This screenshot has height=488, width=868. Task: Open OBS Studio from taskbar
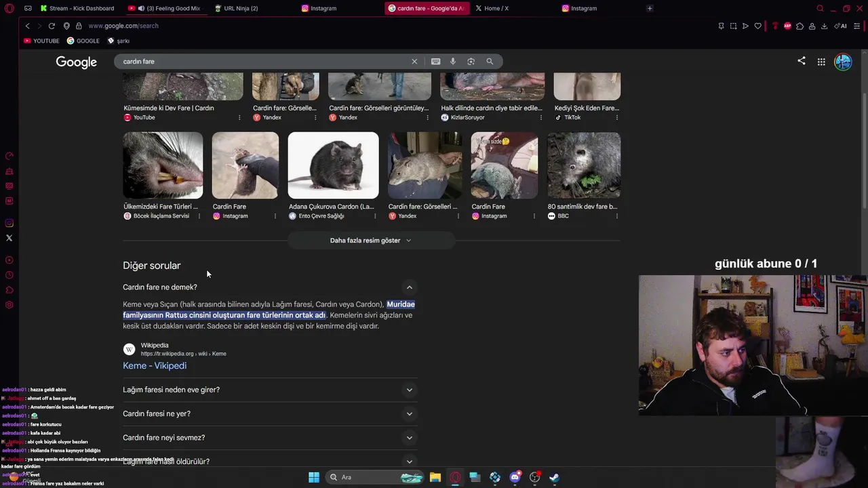534,477
